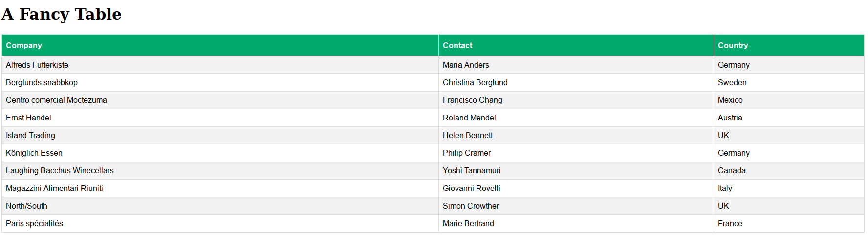868x238 pixels.
Task: Select Laughing Bacchus Winecellars cell
Action: [x=60, y=170]
